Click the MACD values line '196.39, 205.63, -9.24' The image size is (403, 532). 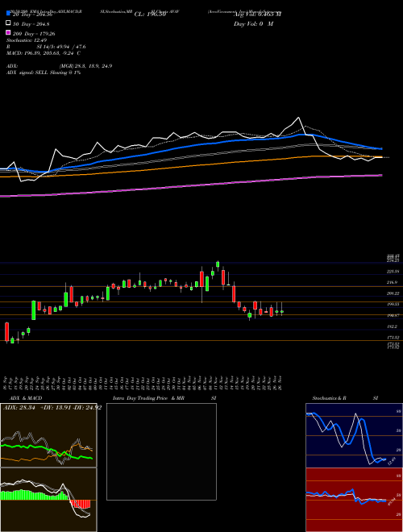tap(51, 53)
